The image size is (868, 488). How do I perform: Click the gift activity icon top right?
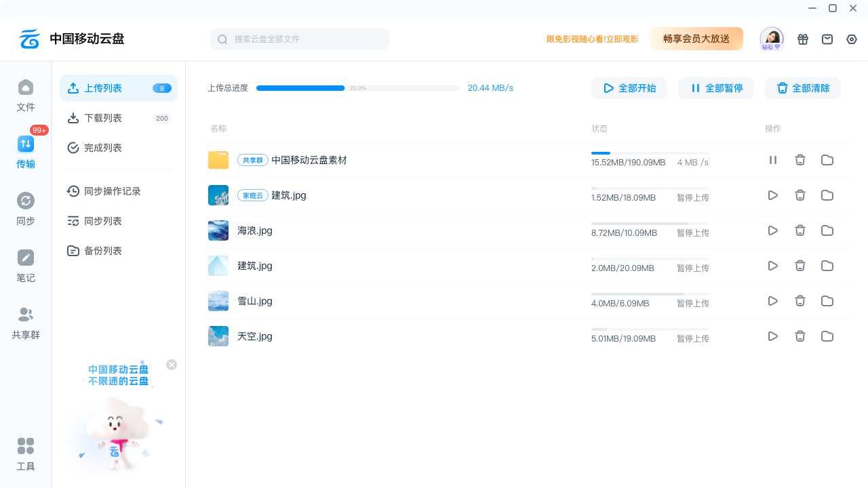click(x=803, y=39)
